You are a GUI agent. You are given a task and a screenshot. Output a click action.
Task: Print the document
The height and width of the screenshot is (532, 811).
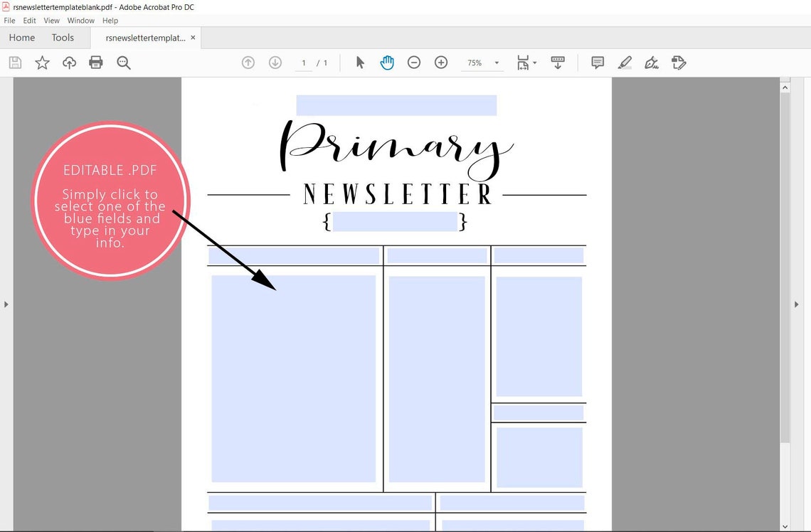95,63
